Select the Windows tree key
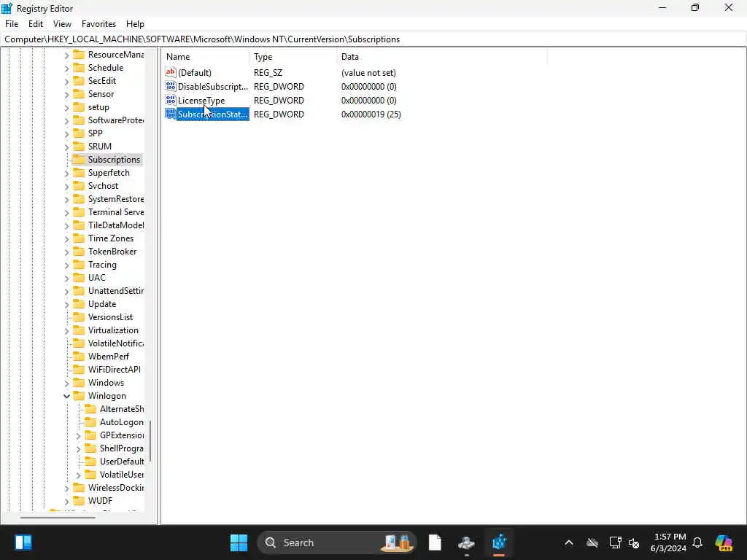The height and width of the screenshot is (560, 747). (x=106, y=383)
